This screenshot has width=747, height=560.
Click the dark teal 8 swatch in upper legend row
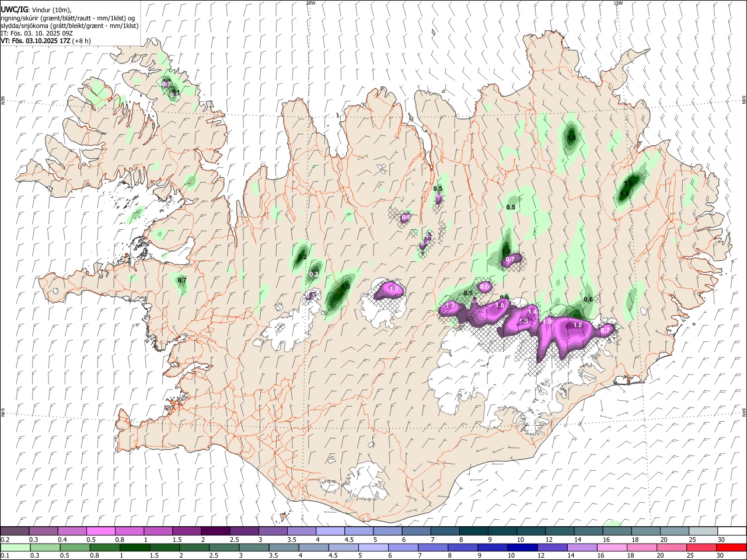click(x=473, y=531)
